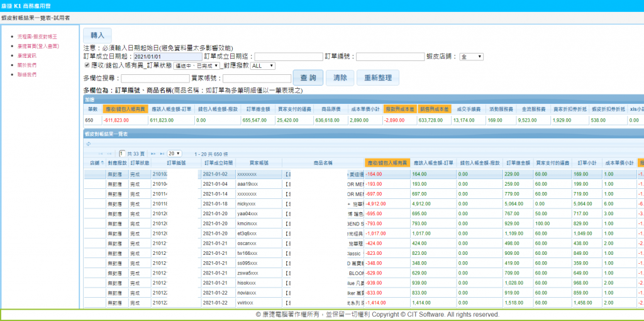Sort by the 店鋪 column header

[95, 162]
